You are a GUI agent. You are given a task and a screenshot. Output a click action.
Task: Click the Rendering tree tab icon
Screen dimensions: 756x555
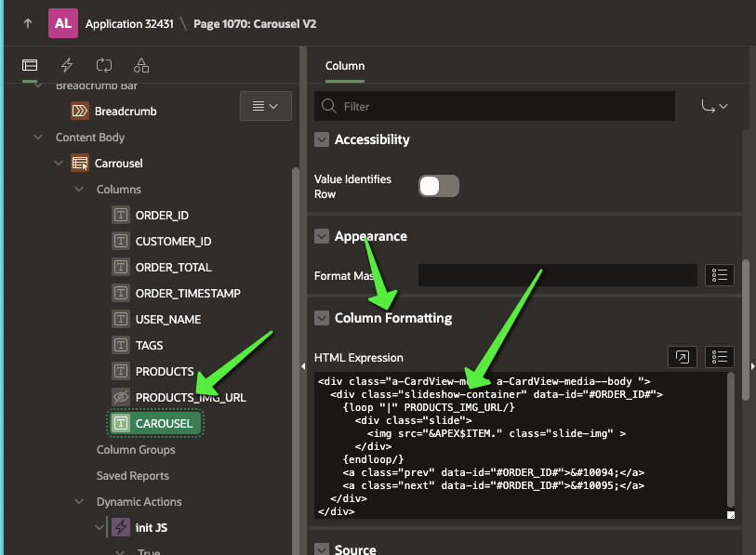pyautogui.click(x=30, y=65)
